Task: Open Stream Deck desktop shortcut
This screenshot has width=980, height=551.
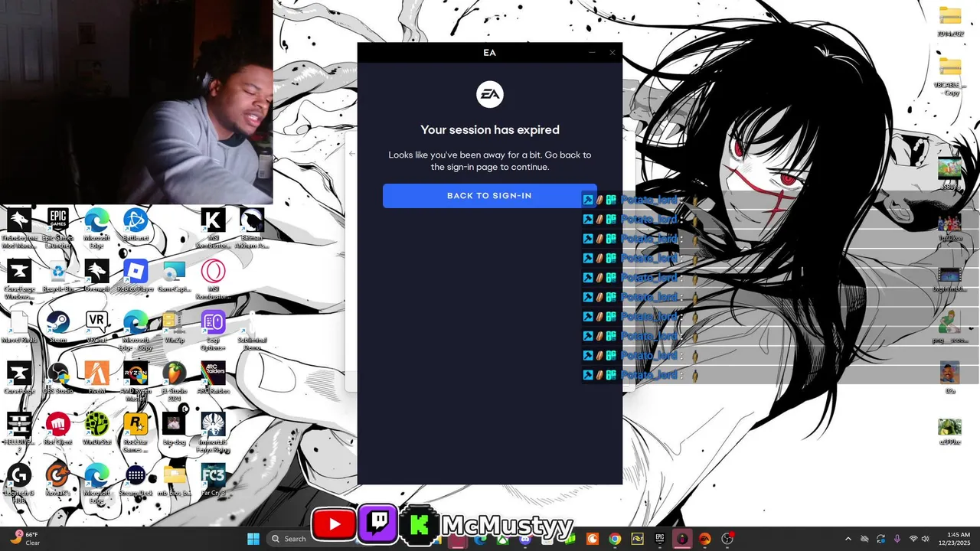Action: tap(136, 480)
